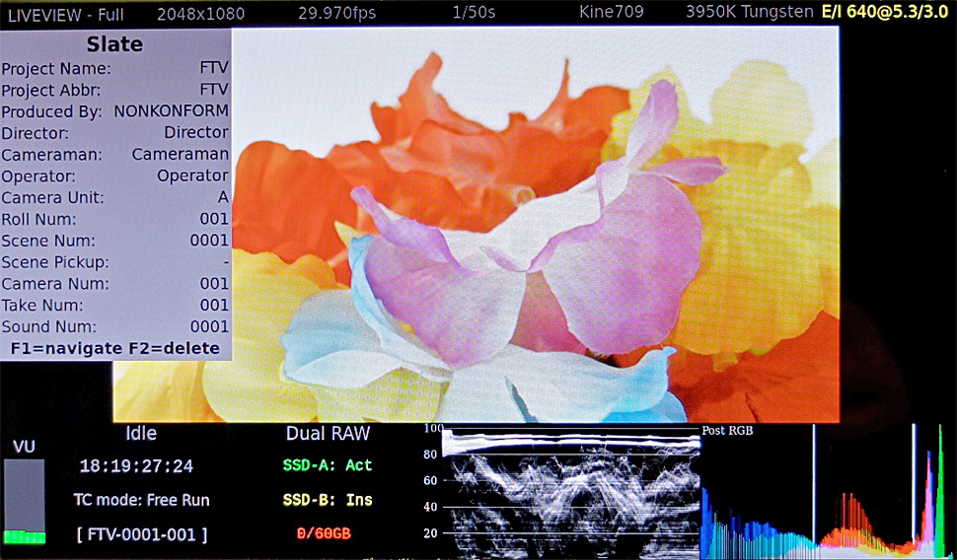Click the 18:19:27:24 timecode display
Viewport: 957px width, 560px height.
tap(136, 465)
